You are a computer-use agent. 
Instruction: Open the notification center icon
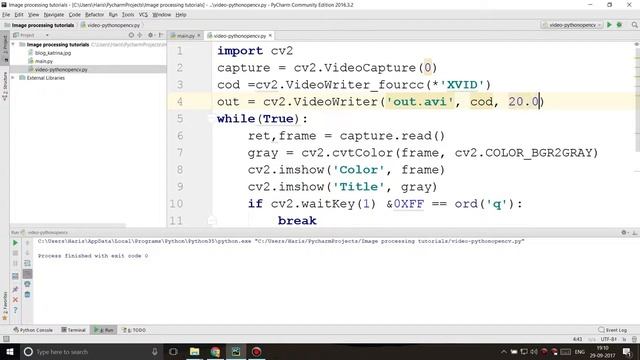click(627, 351)
